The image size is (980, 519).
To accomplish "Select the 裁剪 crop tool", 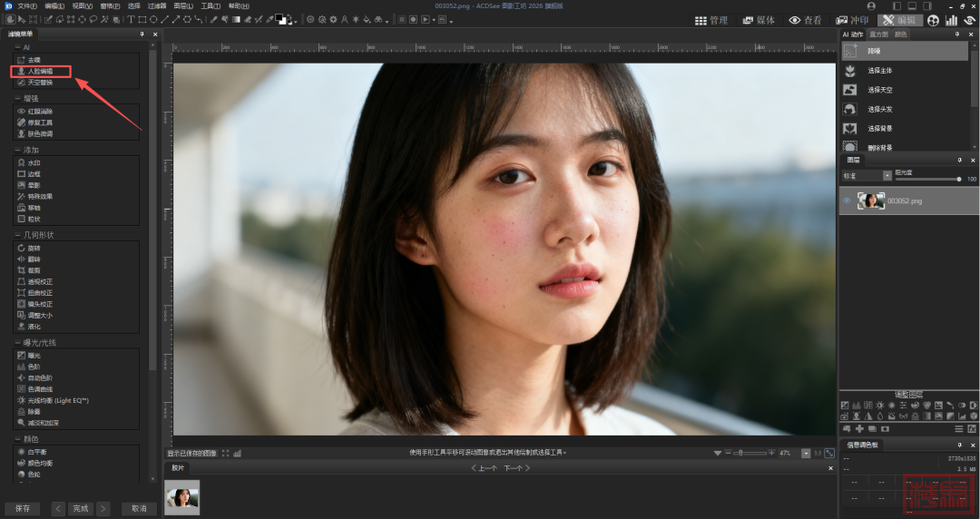I will pos(34,270).
